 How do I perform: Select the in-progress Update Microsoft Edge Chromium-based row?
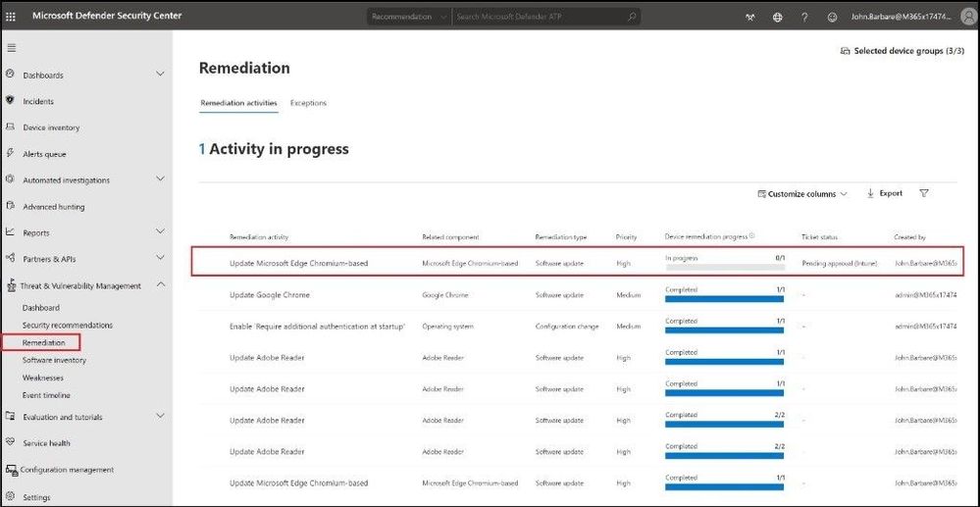pyautogui.click(x=577, y=263)
